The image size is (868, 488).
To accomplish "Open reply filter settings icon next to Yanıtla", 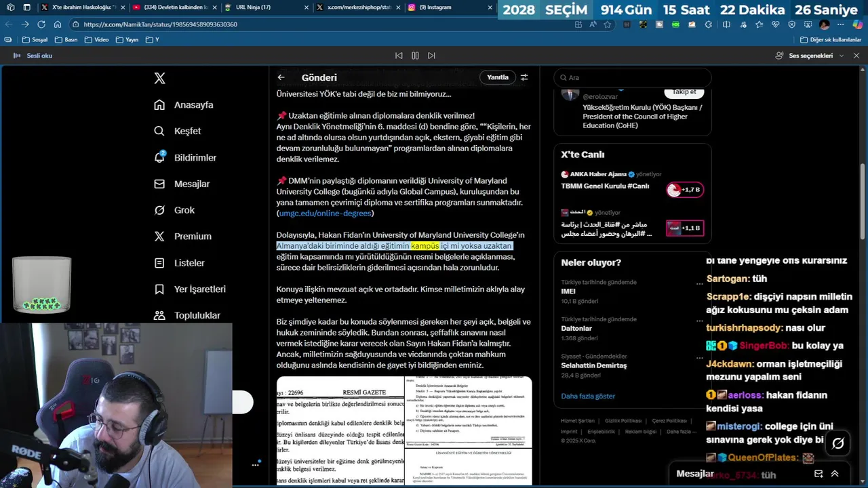I will pyautogui.click(x=524, y=77).
